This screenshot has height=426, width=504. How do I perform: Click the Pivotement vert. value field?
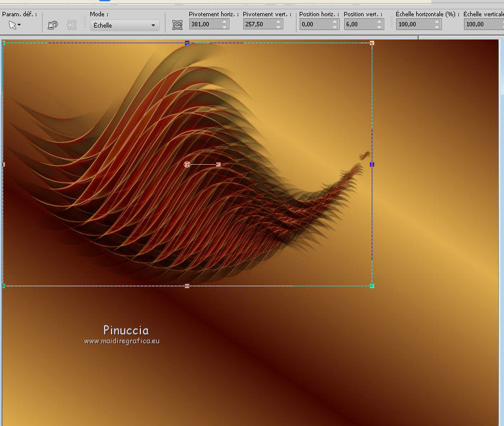(x=258, y=24)
